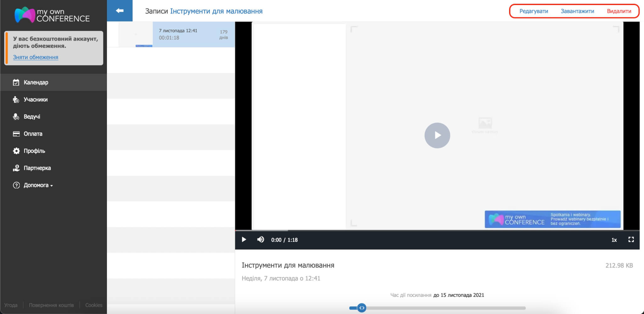
Task: Click the small play icon in controls
Action: pyautogui.click(x=244, y=240)
